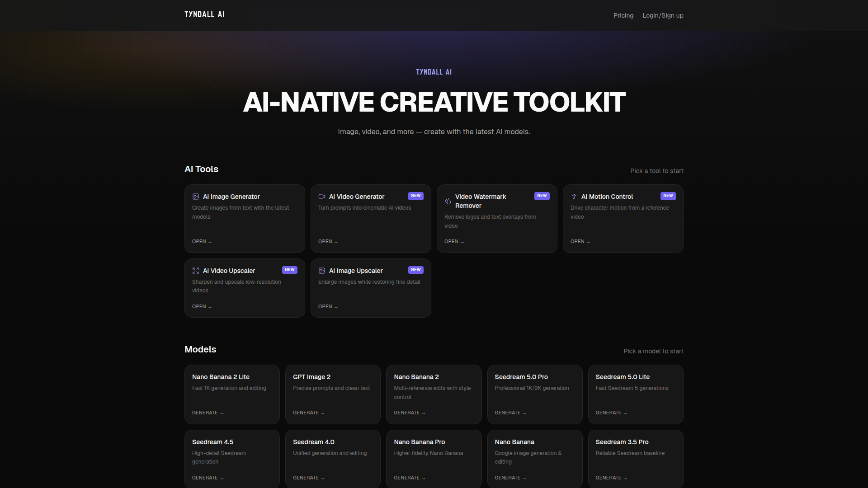Click 'Remove logos and text overlays' description

[x=490, y=221]
